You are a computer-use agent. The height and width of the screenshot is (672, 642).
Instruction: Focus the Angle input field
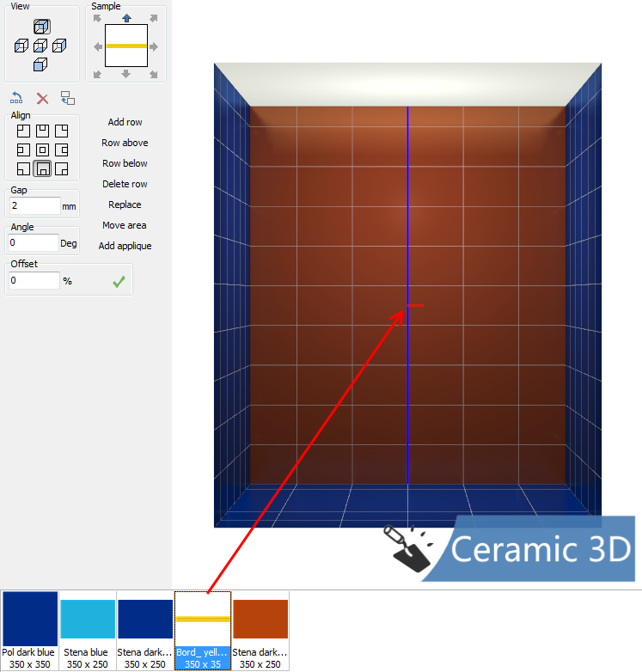[x=34, y=242]
